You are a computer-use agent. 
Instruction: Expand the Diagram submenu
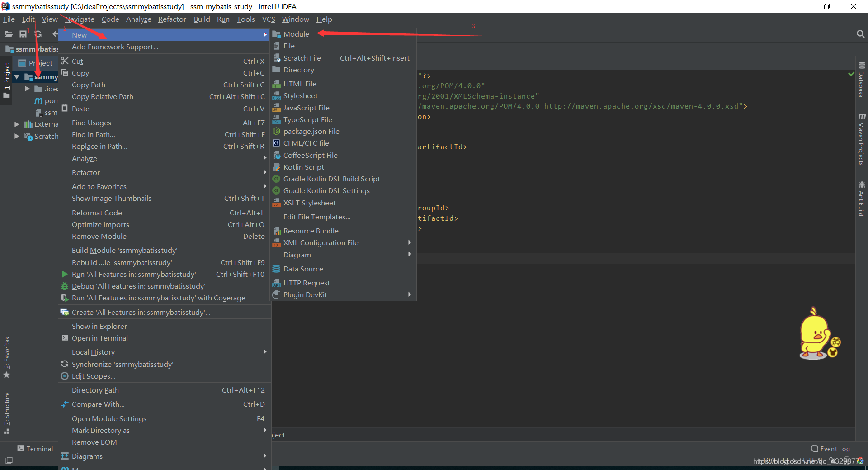point(343,255)
